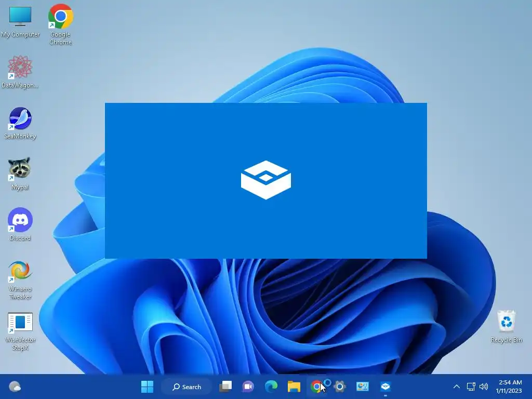Launch Microsoft Edge from the taskbar
This screenshot has height=399, width=532.
click(x=271, y=387)
